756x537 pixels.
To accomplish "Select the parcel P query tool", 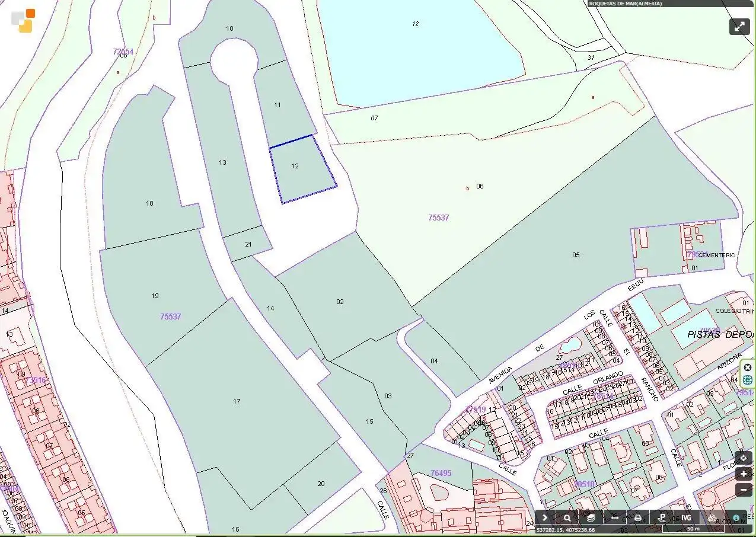I will (x=662, y=517).
